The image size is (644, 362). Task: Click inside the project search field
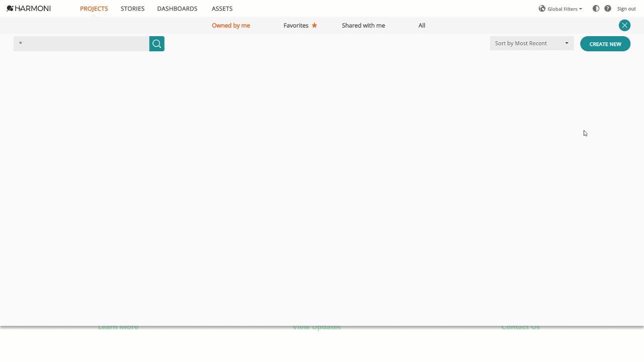(x=80, y=44)
